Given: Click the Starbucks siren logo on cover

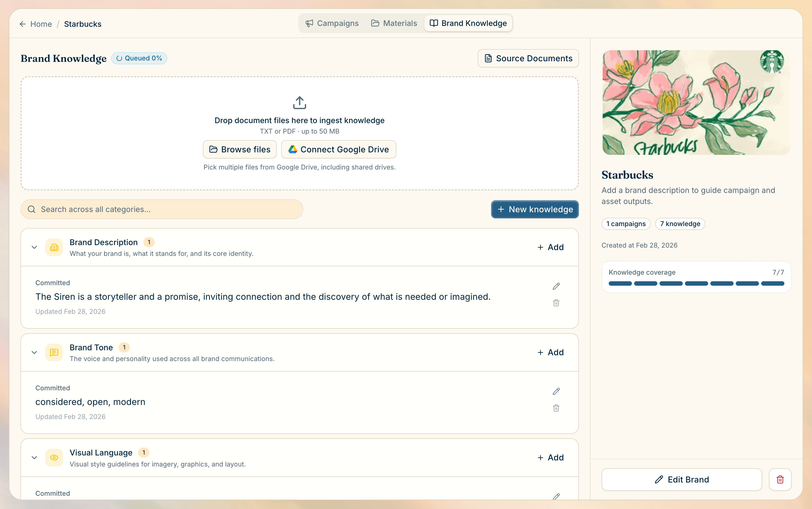Looking at the screenshot, I should (772, 61).
